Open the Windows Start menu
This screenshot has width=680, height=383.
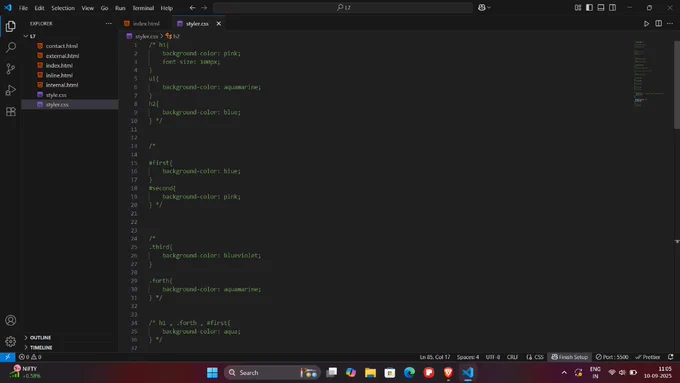[212, 373]
